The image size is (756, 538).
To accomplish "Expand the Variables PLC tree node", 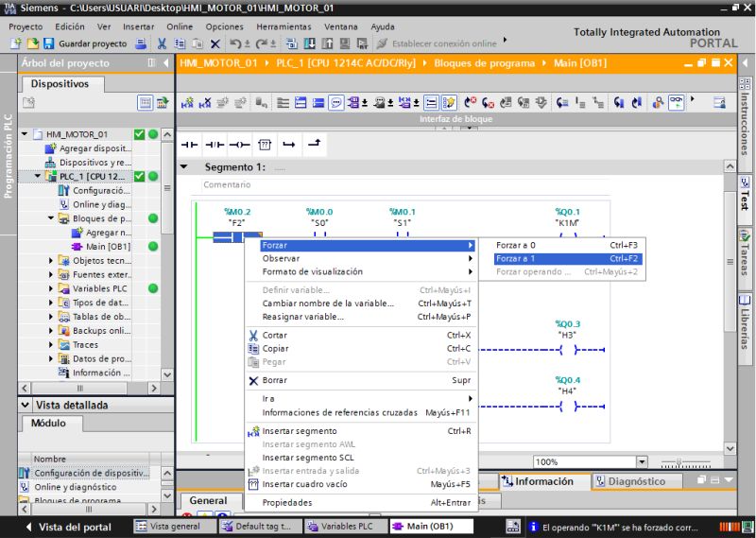I will click(52, 288).
